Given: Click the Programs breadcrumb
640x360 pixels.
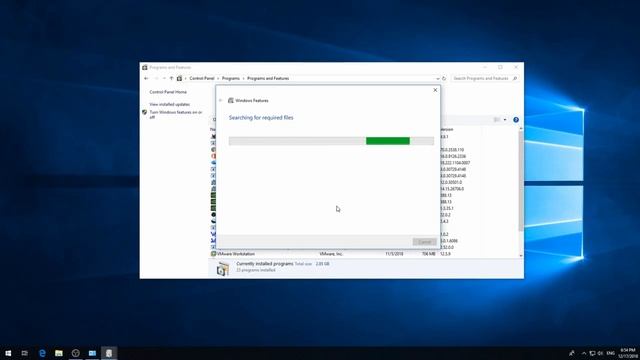Looking at the screenshot, I should point(231,78).
